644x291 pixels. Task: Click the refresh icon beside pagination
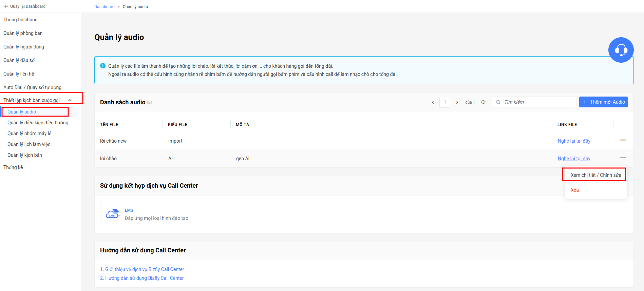click(x=483, y=102)
